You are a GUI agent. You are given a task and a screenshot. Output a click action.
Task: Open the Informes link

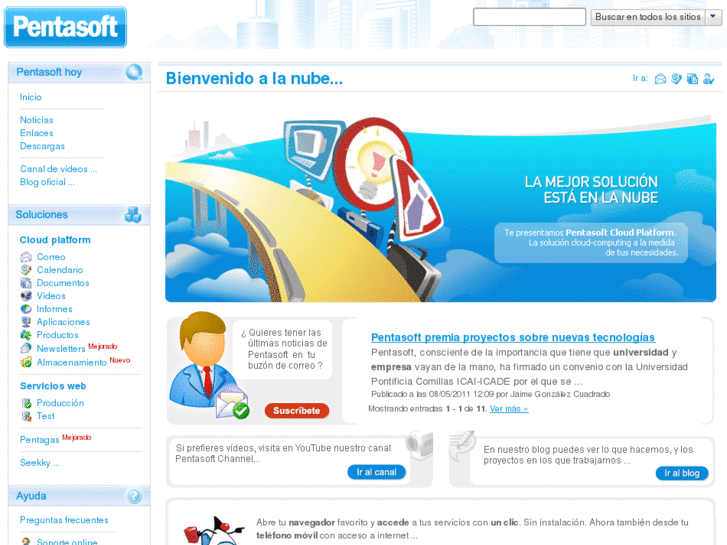pos(55,309)
